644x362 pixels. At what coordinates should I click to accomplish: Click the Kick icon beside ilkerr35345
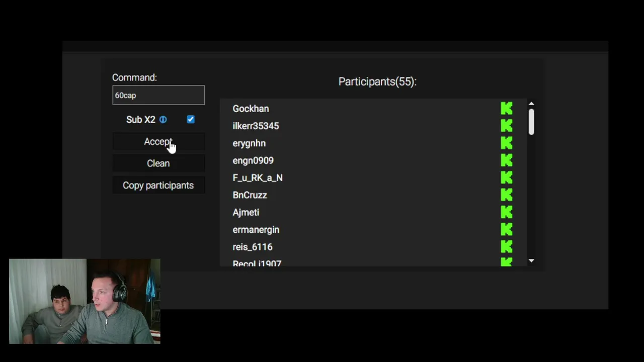(x=507, y=126)
